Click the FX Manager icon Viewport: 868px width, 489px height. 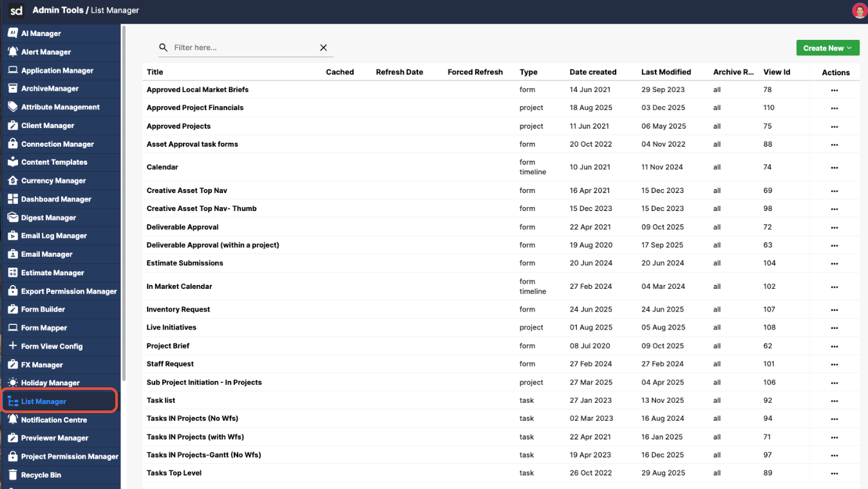(13, 364)
